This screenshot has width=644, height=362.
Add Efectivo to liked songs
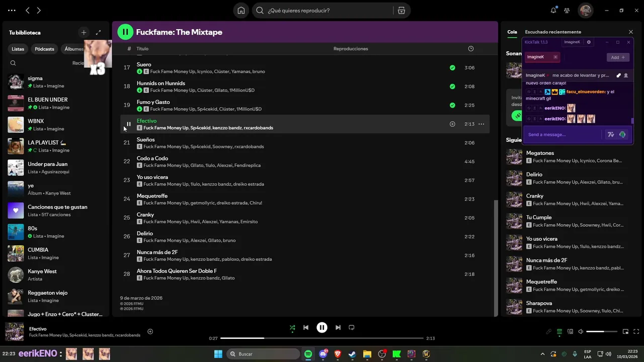point(452,124)
